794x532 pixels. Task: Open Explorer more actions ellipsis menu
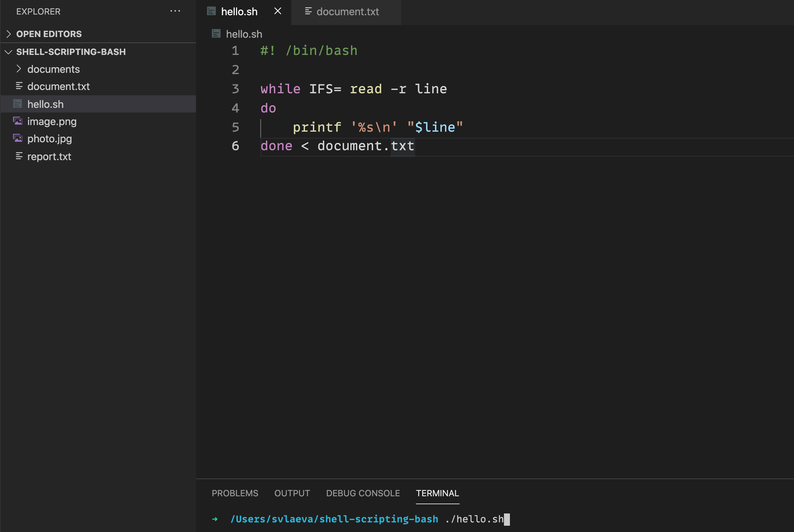pyautogui.click(x=175, y=11)
